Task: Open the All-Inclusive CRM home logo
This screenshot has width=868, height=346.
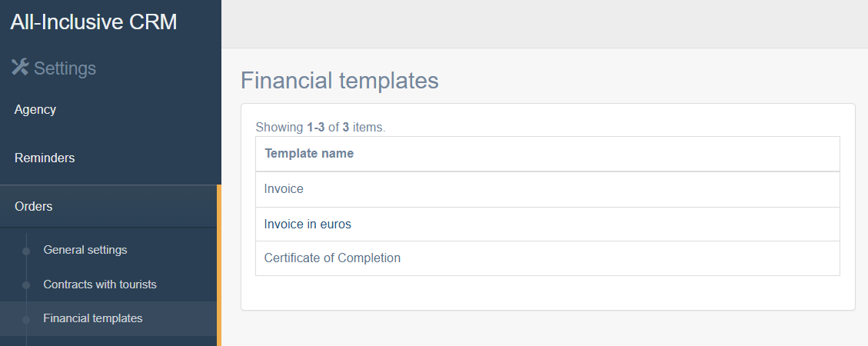Action: [94, 22]
